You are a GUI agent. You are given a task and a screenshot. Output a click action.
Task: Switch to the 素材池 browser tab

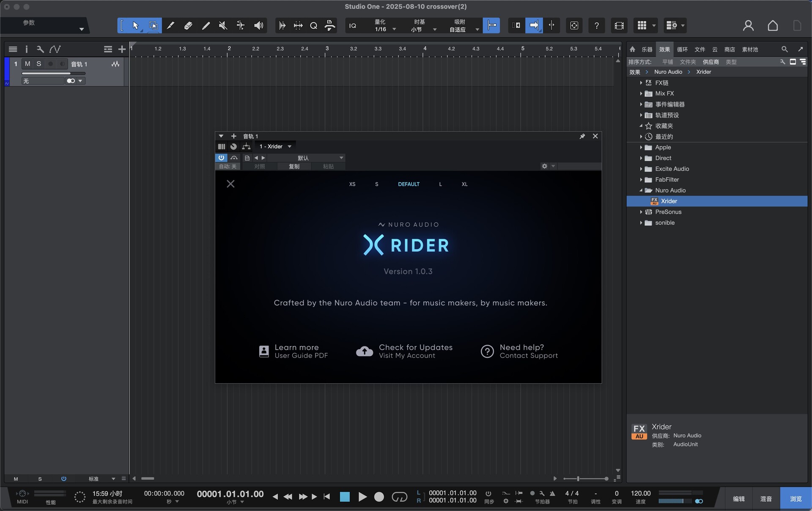click(x=750, y=49)
